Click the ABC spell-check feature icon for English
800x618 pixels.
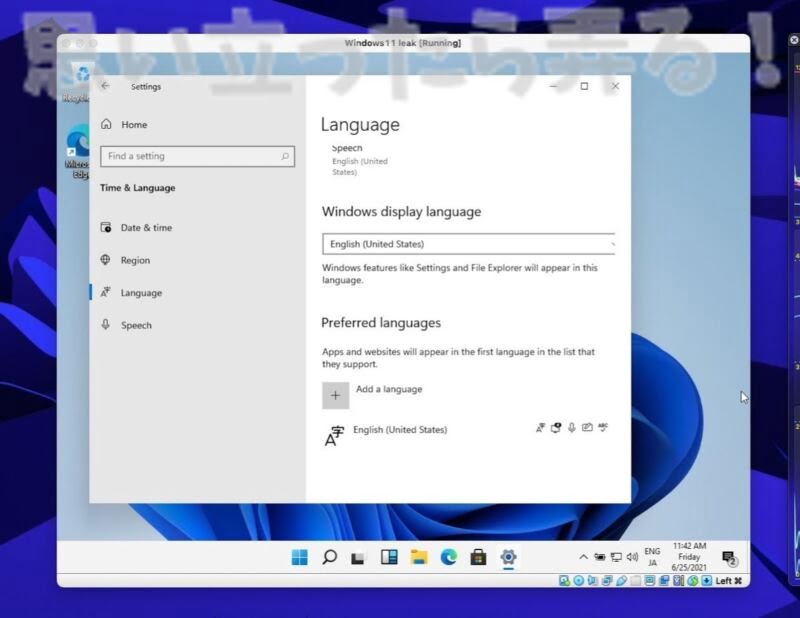[x=603, y=427]
